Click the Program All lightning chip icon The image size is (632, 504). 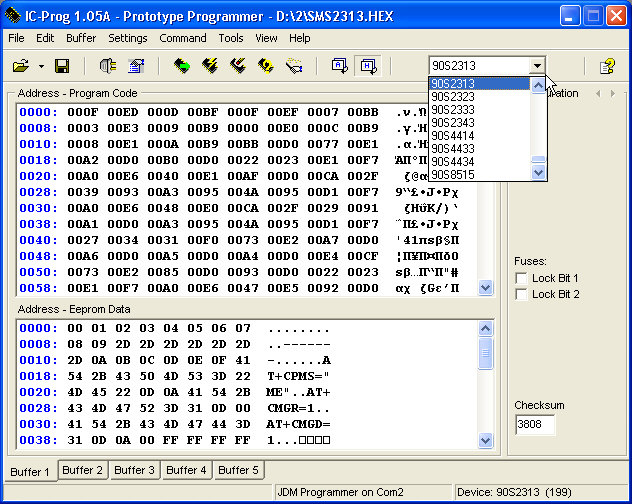pos(210,66)
